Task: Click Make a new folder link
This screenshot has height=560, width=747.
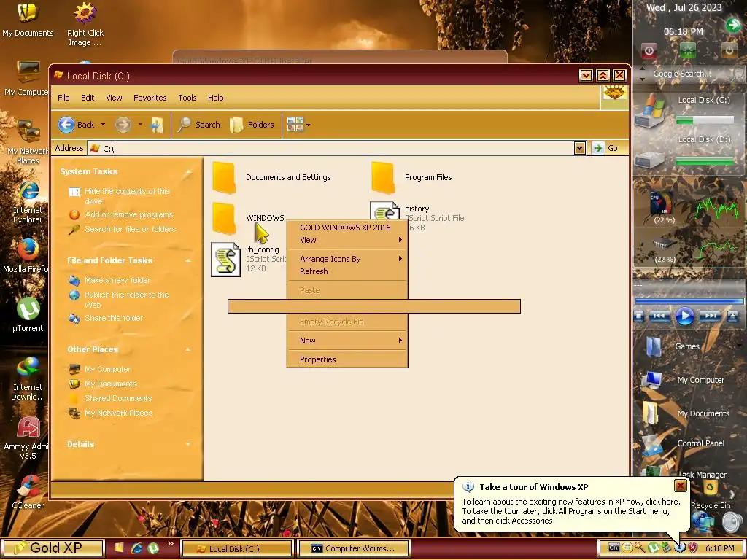Action: 117,281
